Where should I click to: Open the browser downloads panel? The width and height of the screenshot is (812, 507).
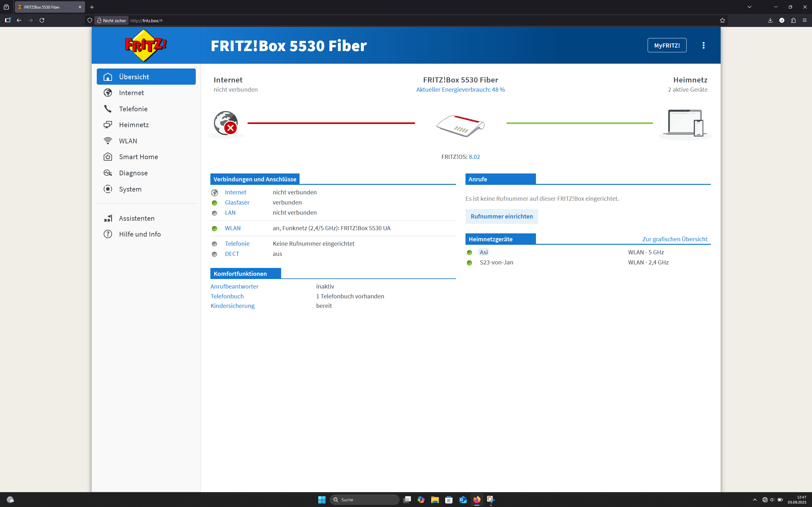(x=770, y=21)
